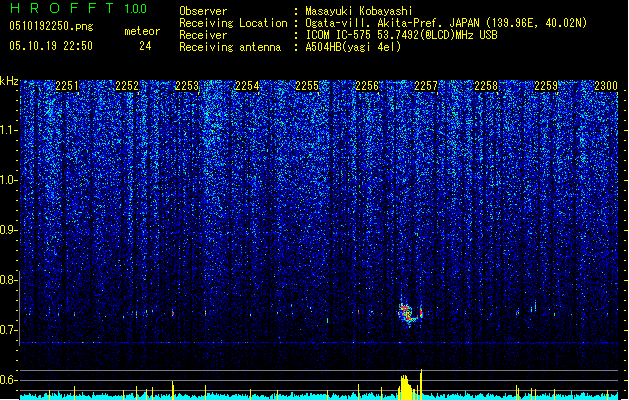The image size is (629, 400).
Task: Click the Receiving antenna label
Action: tap(230, 47)
